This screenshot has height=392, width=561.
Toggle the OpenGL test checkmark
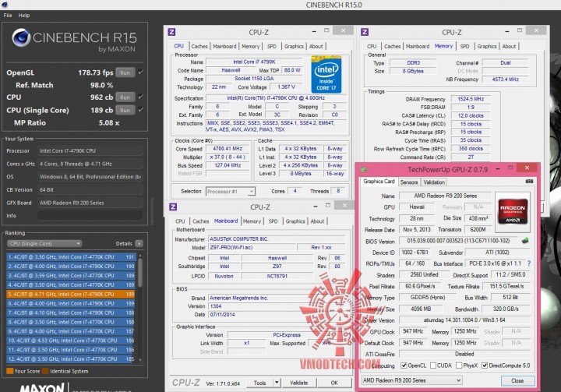pyautogui.click(x=141, y=72)
